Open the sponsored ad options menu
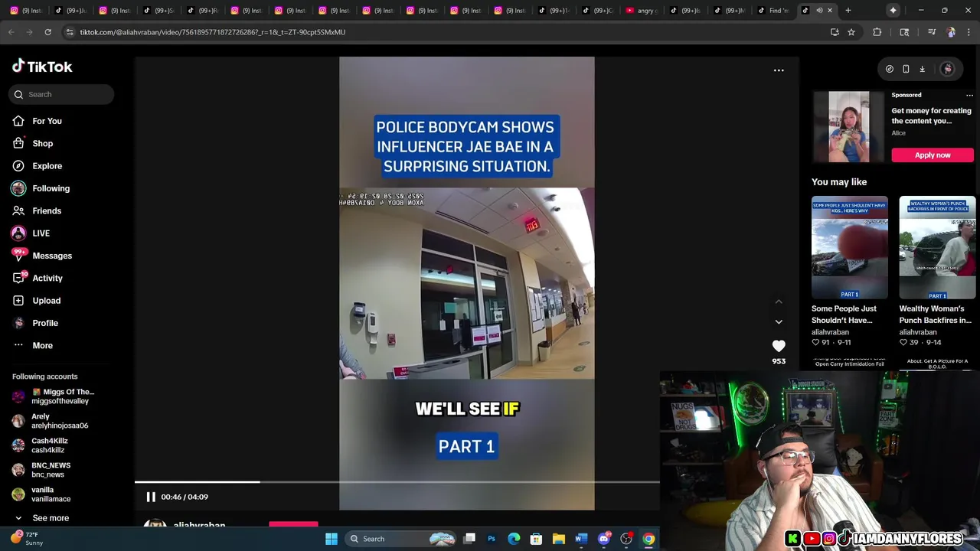 pos(969,95)
